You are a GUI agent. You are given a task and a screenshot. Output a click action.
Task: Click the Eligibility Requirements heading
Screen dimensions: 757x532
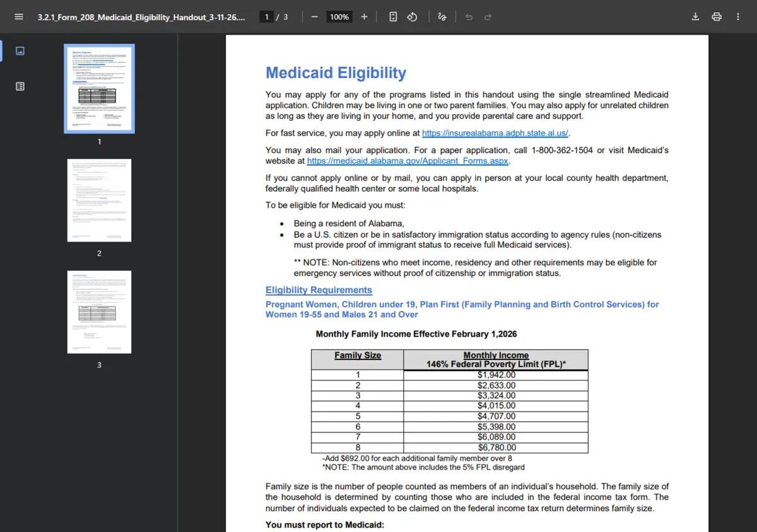pos(319,290)
